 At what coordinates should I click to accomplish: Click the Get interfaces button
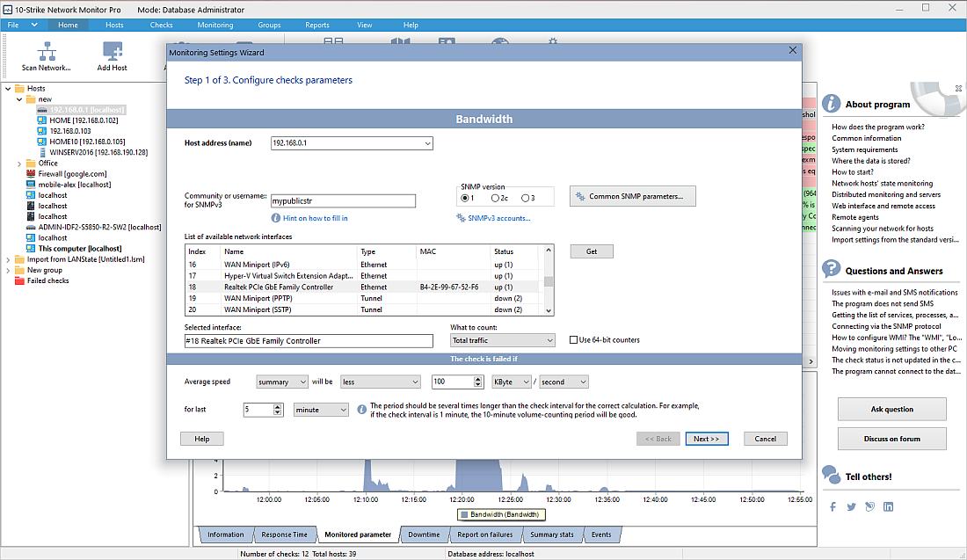(x=592, y=251)
